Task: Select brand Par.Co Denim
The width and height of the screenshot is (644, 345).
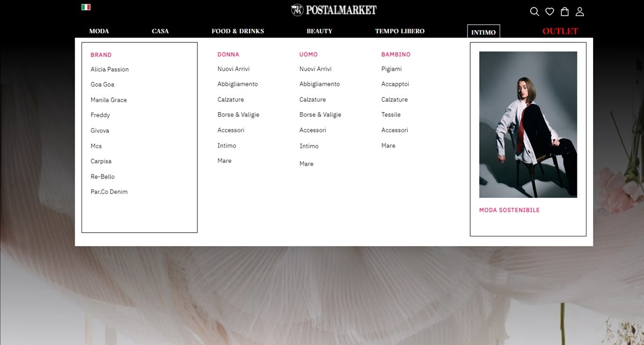Action: click(x=109, y=192)
